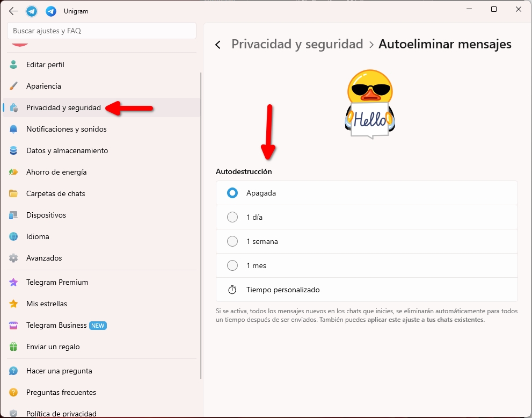The height and width of the screenshot is (418, 532).
Task: Click the Privacidad y seguridad sidebar label
Action: pos(63,107)
